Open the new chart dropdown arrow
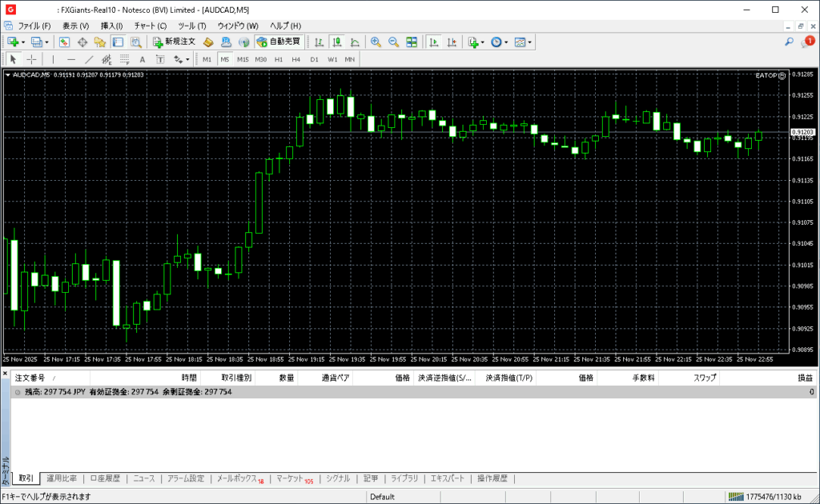 pos(23,42)
